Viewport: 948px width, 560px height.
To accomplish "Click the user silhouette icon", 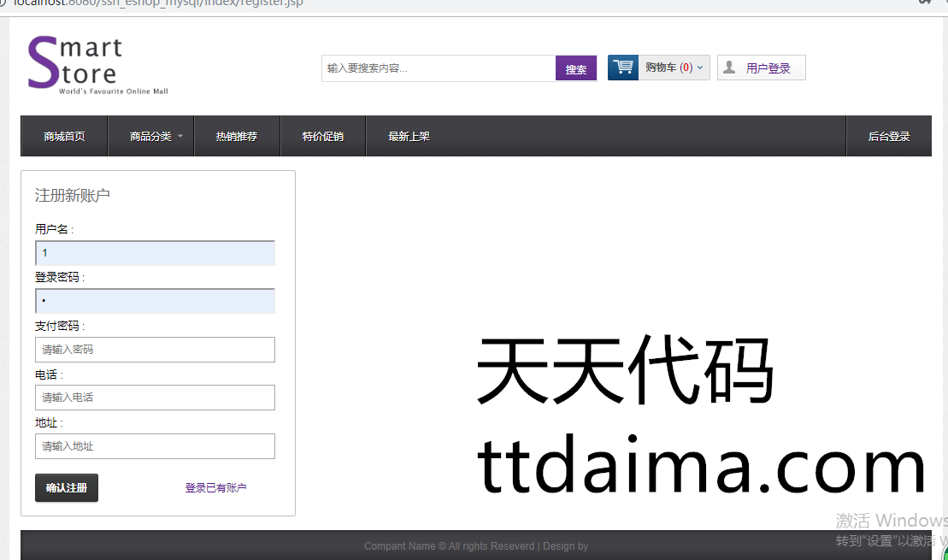I will click(x=729, y=68).
